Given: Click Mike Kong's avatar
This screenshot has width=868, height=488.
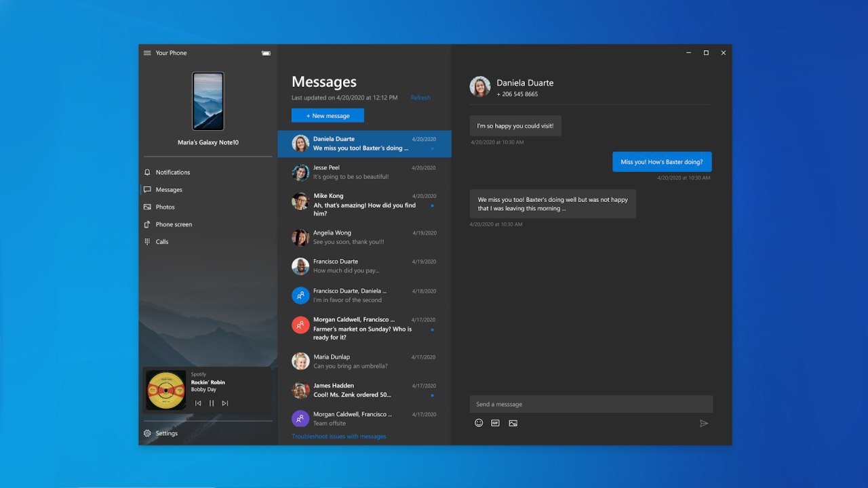Looking at the screenshot, I should coord(300,201).
